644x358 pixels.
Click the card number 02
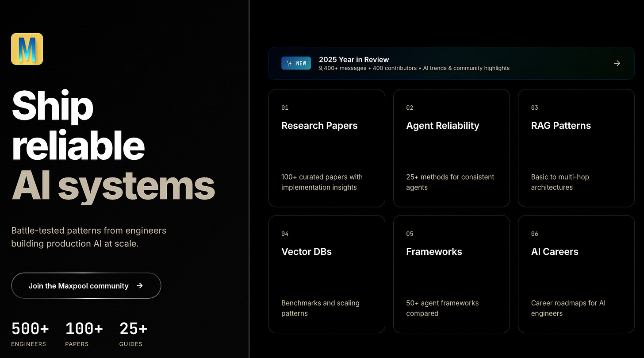point(410,108)
